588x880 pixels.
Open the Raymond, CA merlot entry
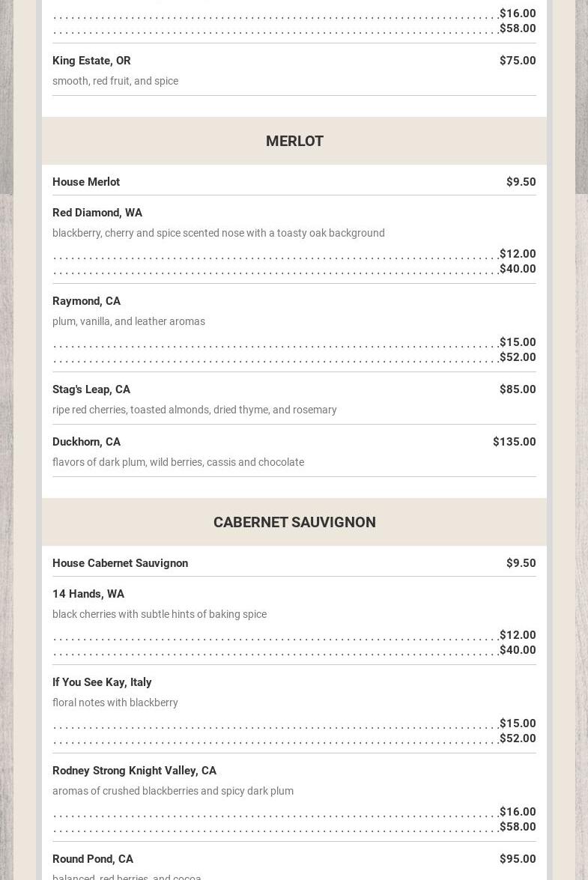(x=86, y=301)
